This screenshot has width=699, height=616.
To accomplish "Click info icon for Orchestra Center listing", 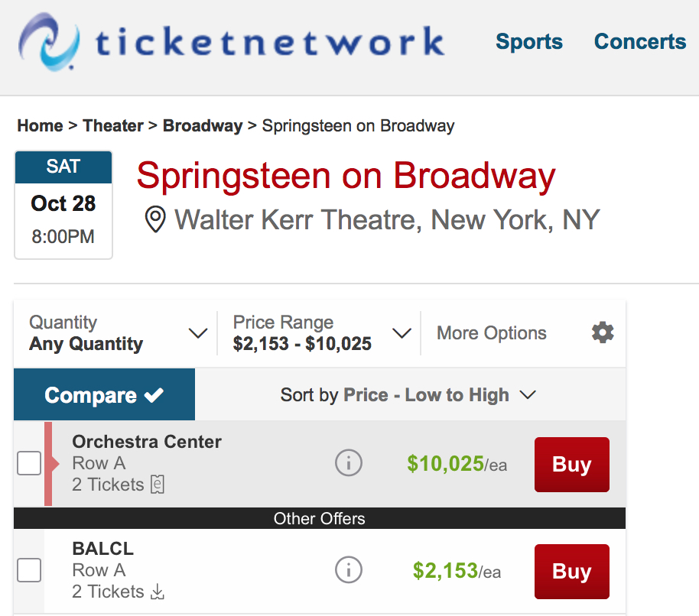I will tap(348, 462).
